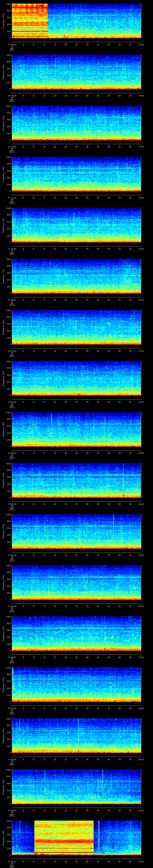The image size is (153, 868).
Task: Click the 15:23:00 start time label
Action: click(x=12, y=504)
